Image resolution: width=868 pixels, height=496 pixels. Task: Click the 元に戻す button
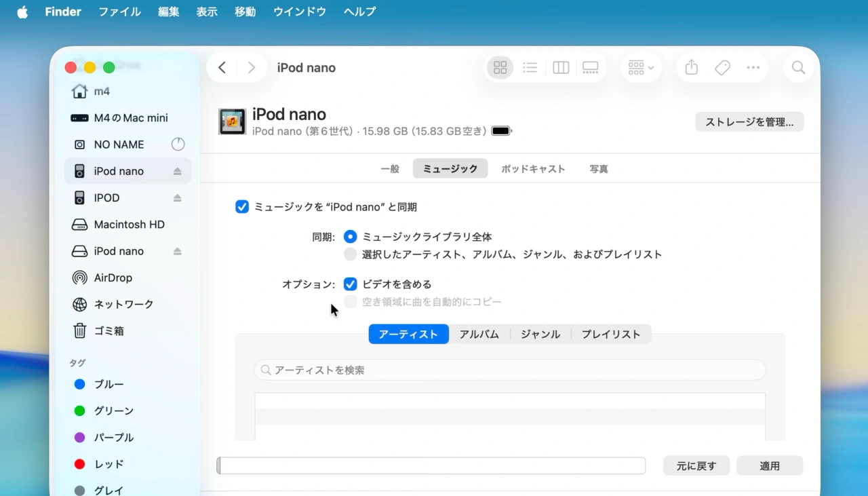pos(696,466)
